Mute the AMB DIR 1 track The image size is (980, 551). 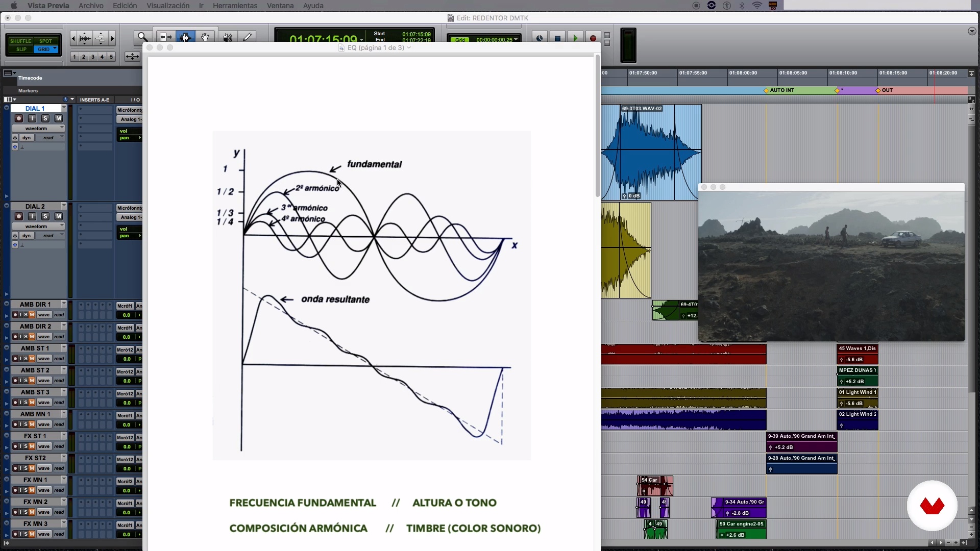(x=32, y=315)
